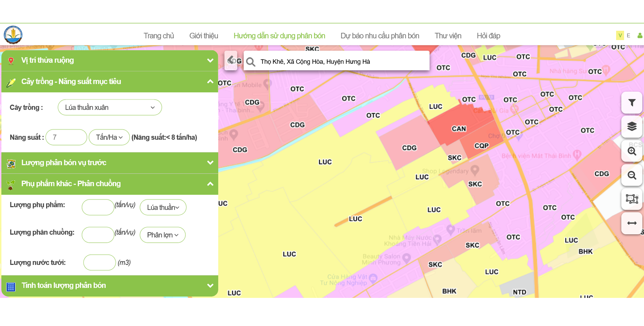Image resolution: width=644 pixels, height=326 pixels.
Task: Switch language to English (E)
Action: (x=629, y=36)
